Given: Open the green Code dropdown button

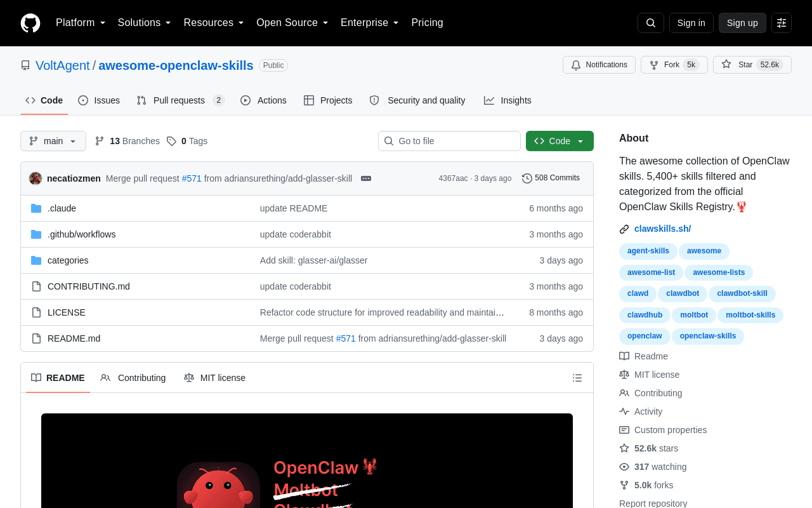Looking at the screenshot, I should [560, 141].
